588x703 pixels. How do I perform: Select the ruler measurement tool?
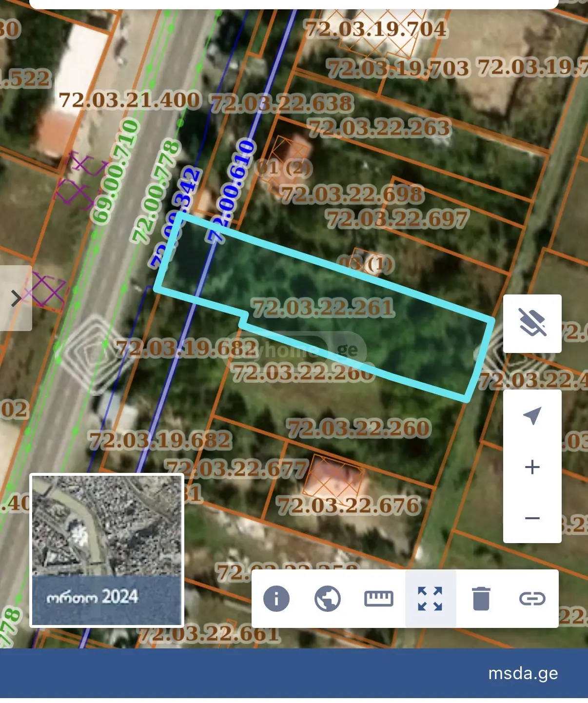379,599
